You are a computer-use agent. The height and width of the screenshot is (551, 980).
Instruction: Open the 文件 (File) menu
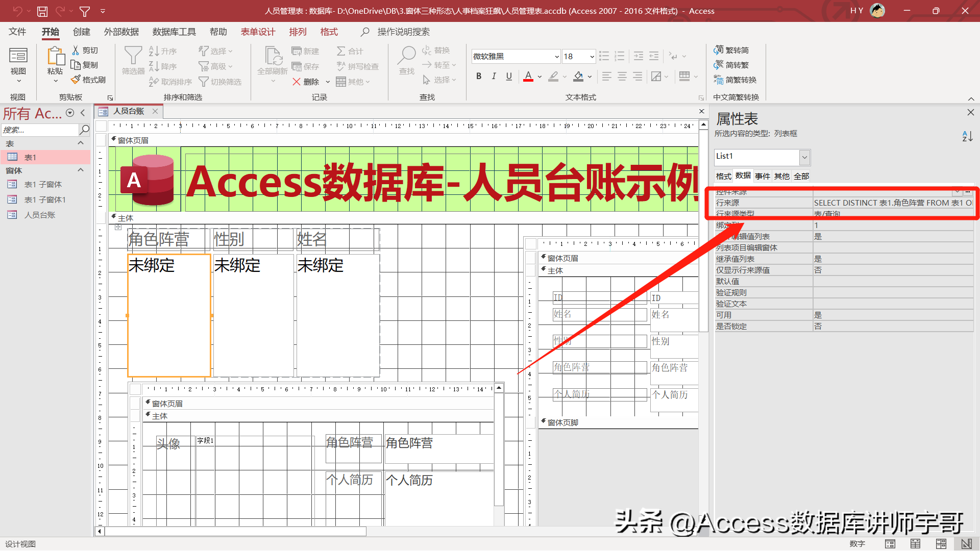click(17, 32)
